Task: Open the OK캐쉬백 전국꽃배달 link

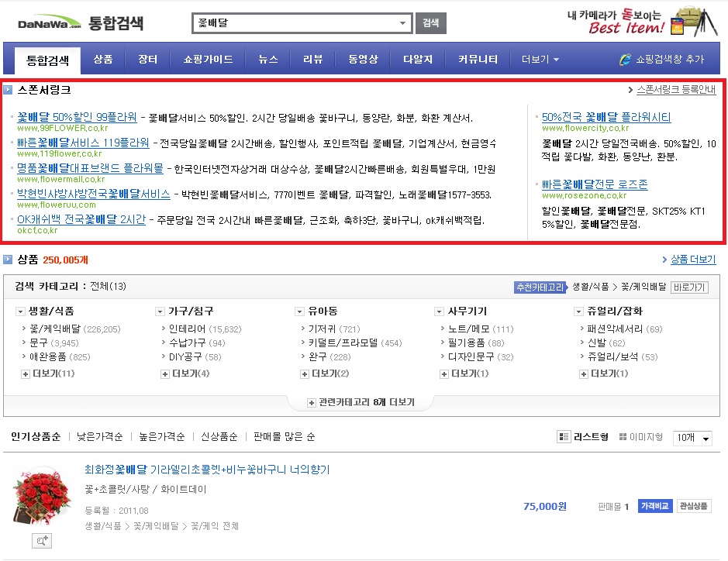Action: (81, 219)
